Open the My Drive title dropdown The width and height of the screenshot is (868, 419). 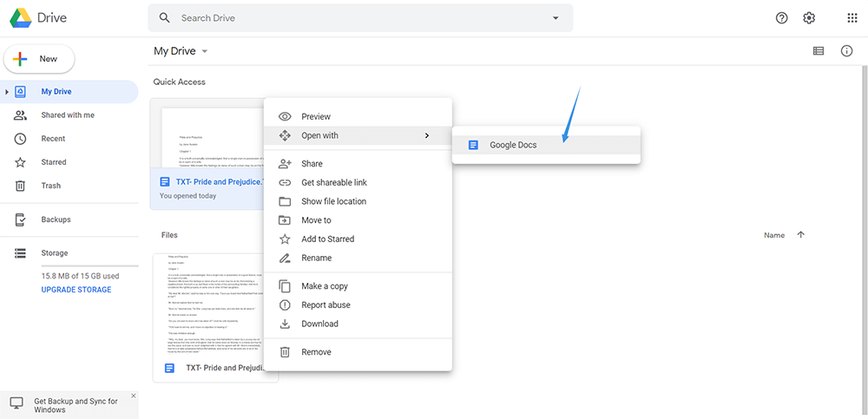(205, 52)
